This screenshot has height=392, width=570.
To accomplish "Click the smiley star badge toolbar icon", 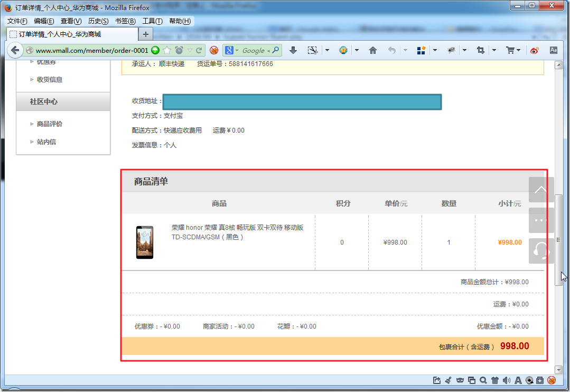I will (343, 50).
